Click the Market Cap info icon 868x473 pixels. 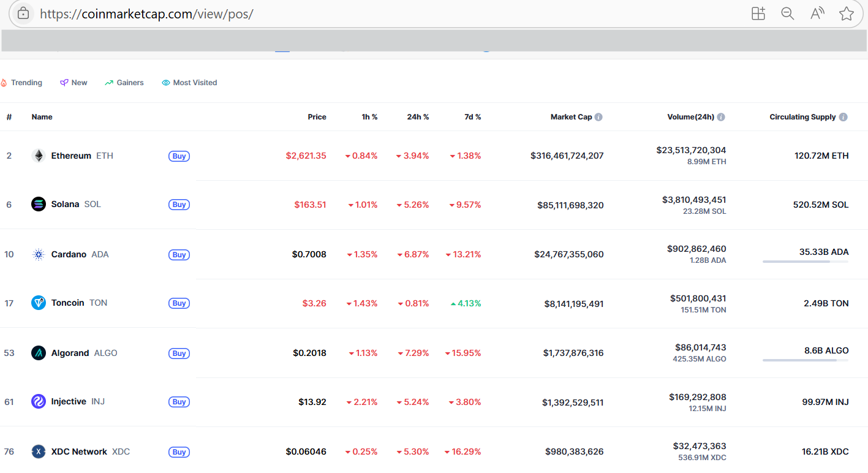[598, 117]
